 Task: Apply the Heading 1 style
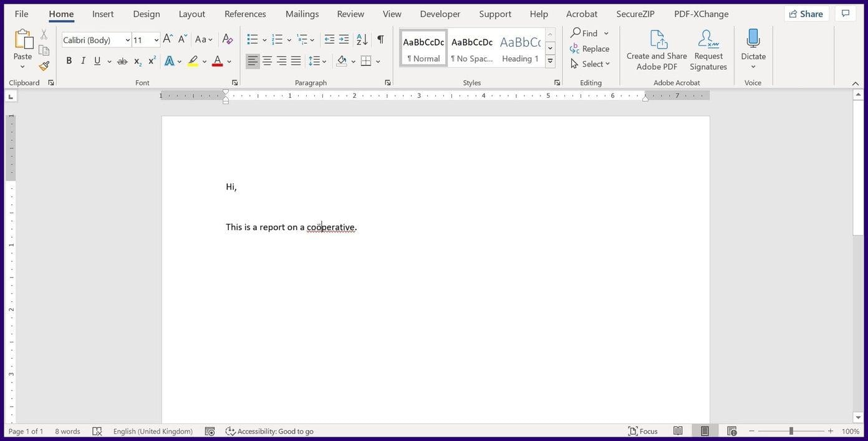coord(520,48)
